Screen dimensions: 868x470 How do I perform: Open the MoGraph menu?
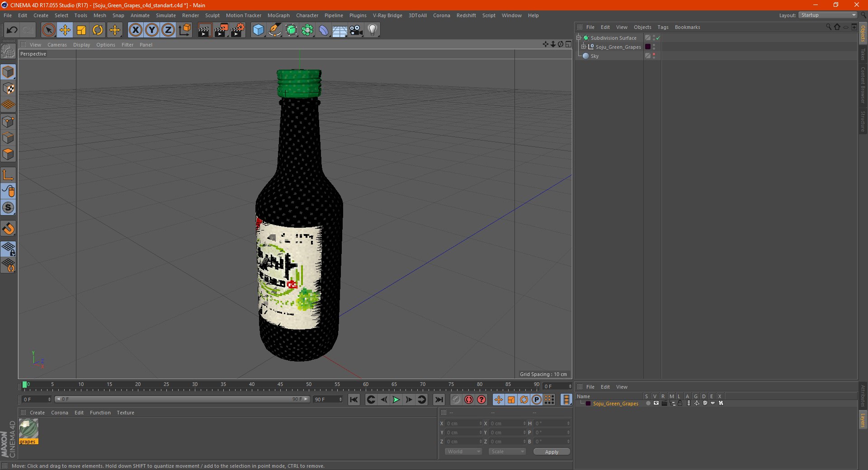coord(278,15)
